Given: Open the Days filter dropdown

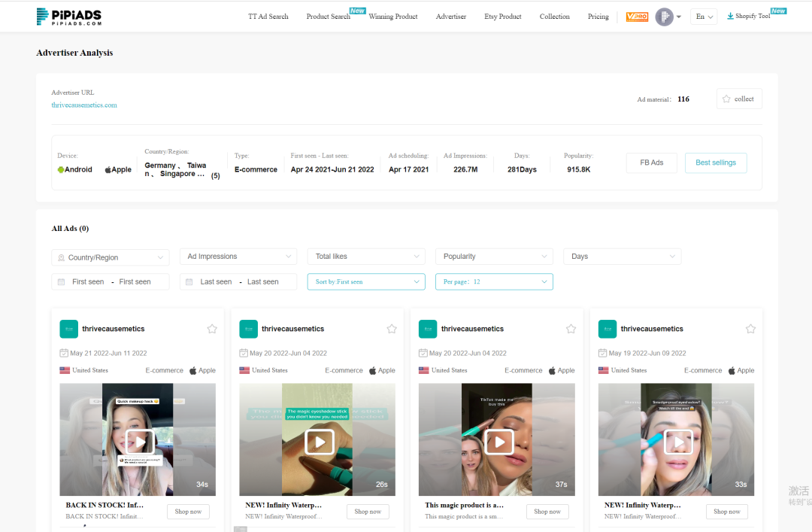Looking at the screenshot, I should coord(622,257).
